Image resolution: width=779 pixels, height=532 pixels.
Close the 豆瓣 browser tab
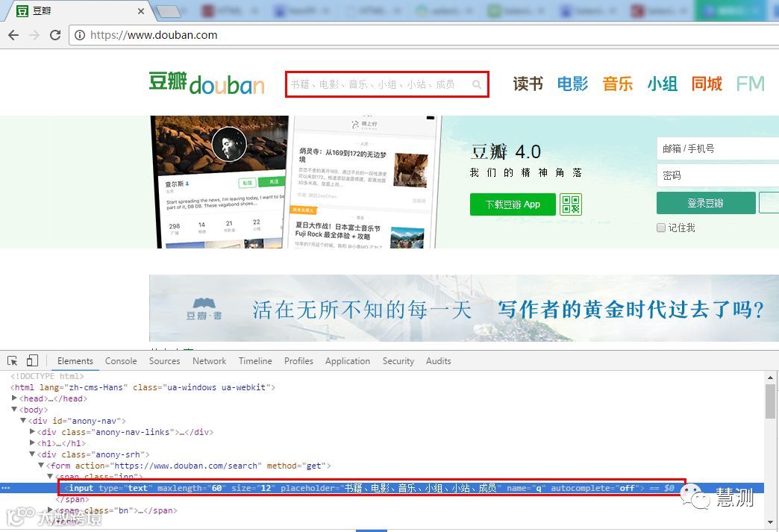[141, 11]
